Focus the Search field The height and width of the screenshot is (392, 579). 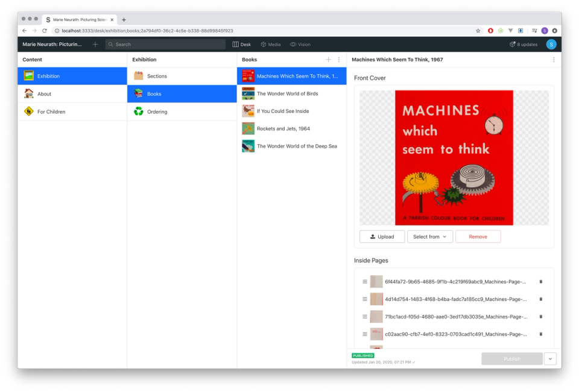point(165,44)
